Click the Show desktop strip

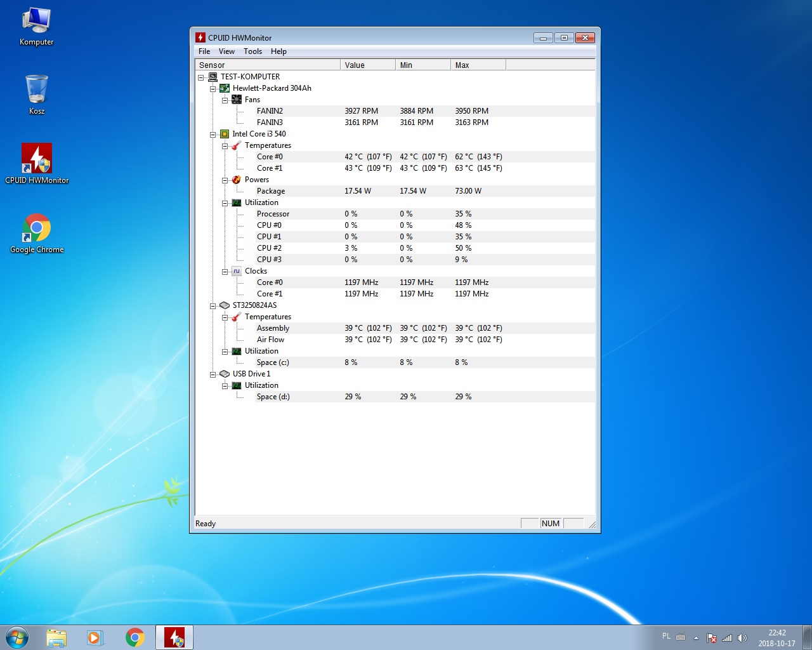pyautogui.click(x=808, y=637)
